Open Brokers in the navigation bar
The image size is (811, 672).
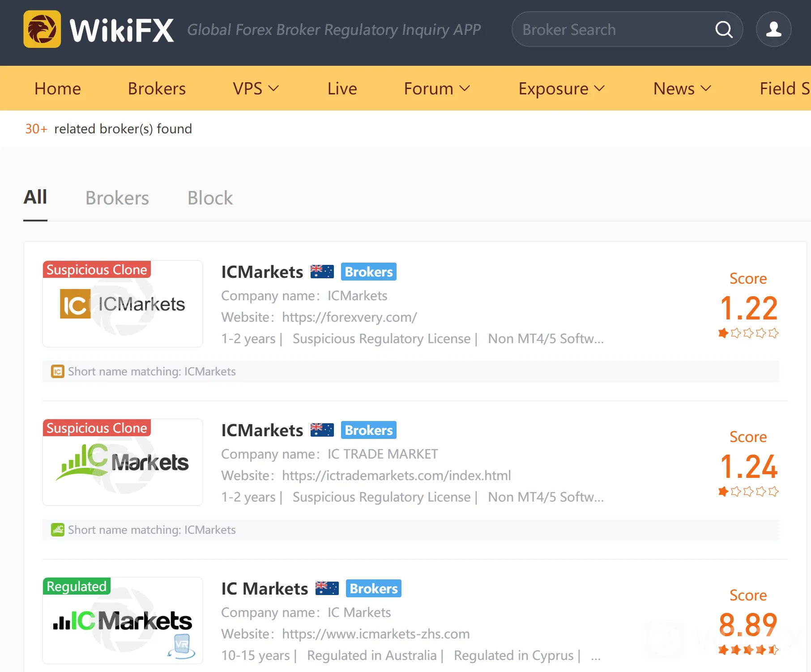coord(157,89)
